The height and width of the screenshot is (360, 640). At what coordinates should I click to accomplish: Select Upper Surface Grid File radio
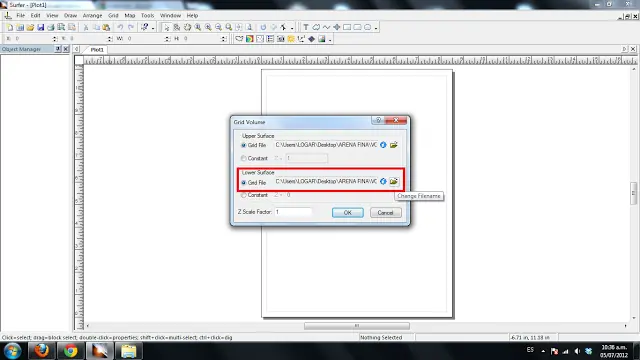pos(244,145)
